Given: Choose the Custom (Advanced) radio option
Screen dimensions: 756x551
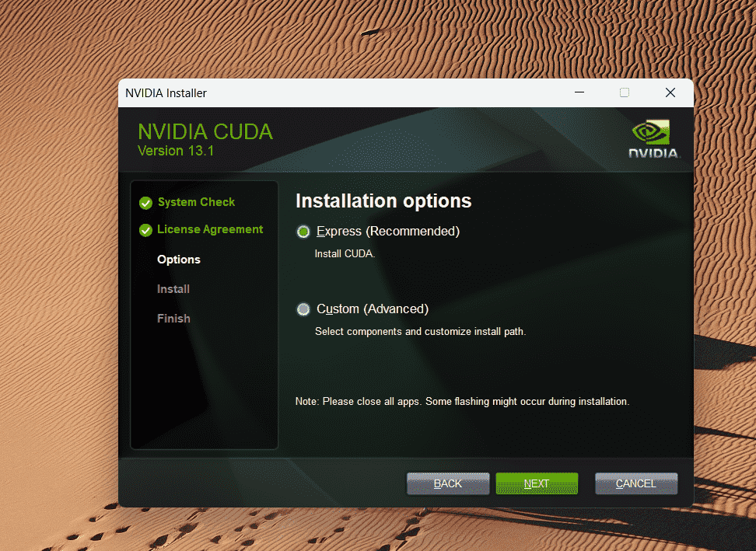Looking at the screenshot, I should (x=303, y=309).
